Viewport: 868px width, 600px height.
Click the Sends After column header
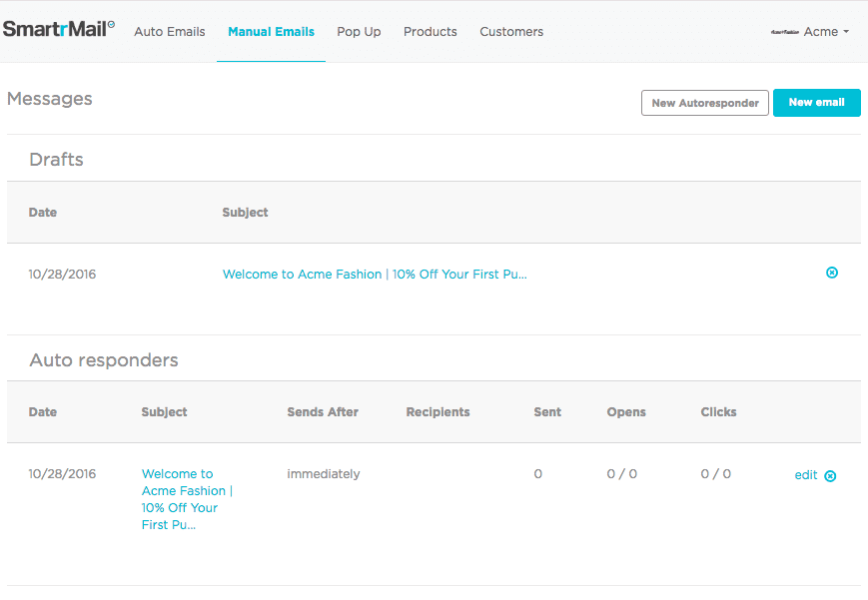323,412
